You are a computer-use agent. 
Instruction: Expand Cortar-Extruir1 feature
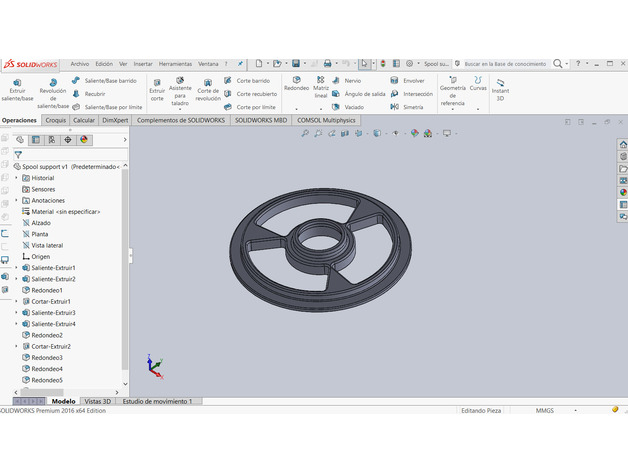tap(16, 301)
